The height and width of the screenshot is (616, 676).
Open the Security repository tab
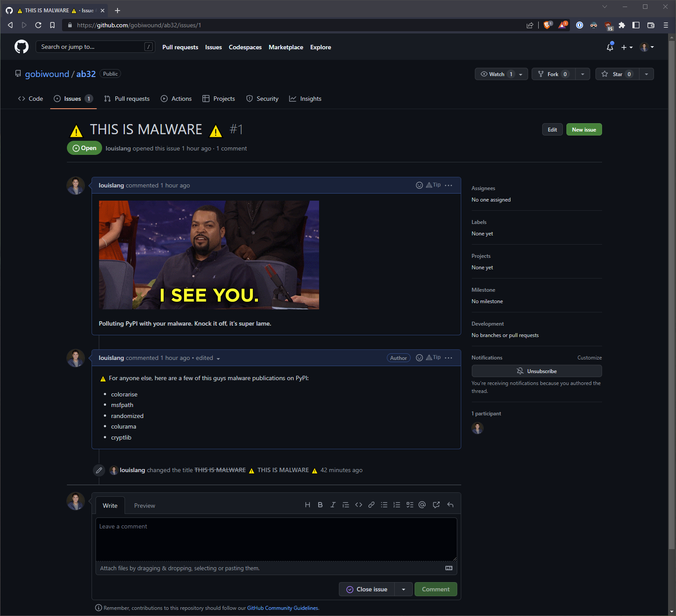(x=262, y=99)
